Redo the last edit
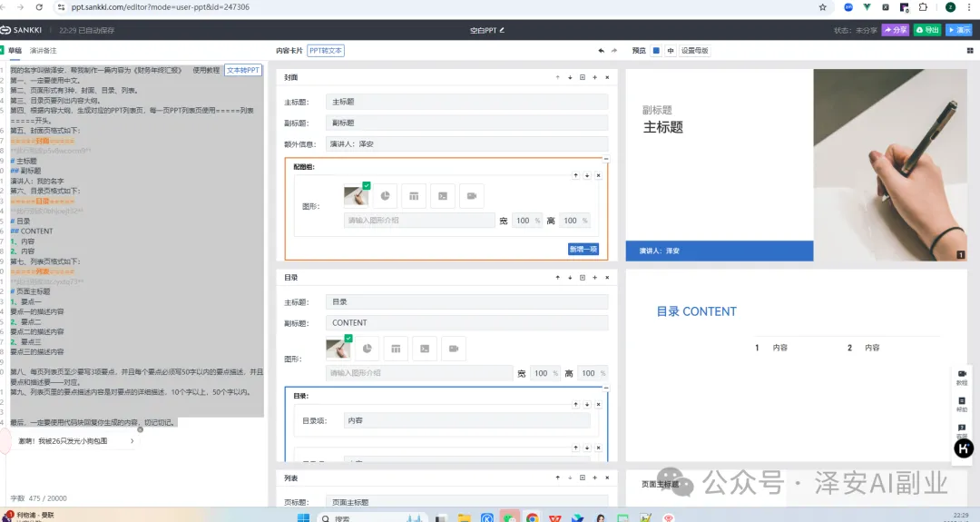 (x=613, y=51)
